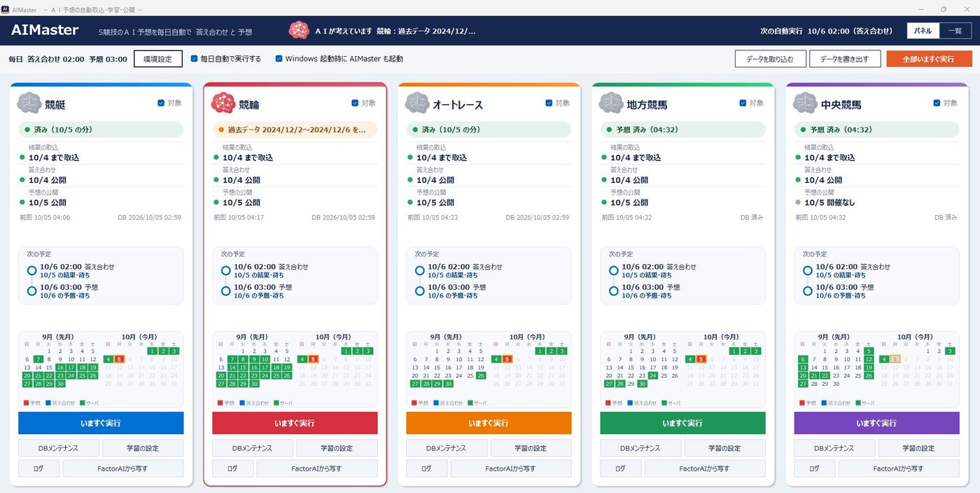The height and width of the screenshot is (493, 980).
Task: Open ログ for 地方競馬
Action: click(619, 468)
